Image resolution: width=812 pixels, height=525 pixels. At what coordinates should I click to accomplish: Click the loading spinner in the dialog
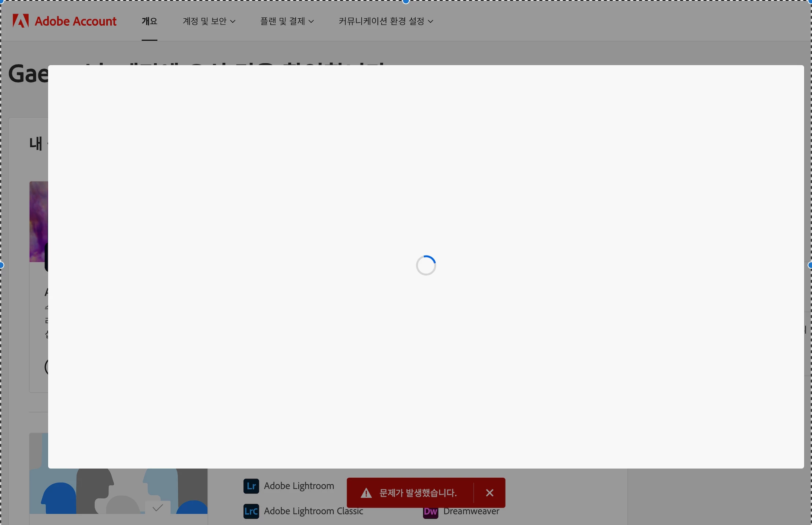(426, 265)
